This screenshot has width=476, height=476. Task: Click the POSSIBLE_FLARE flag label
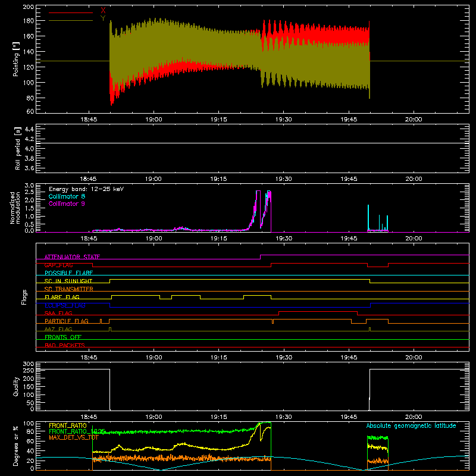coord(68,273)
